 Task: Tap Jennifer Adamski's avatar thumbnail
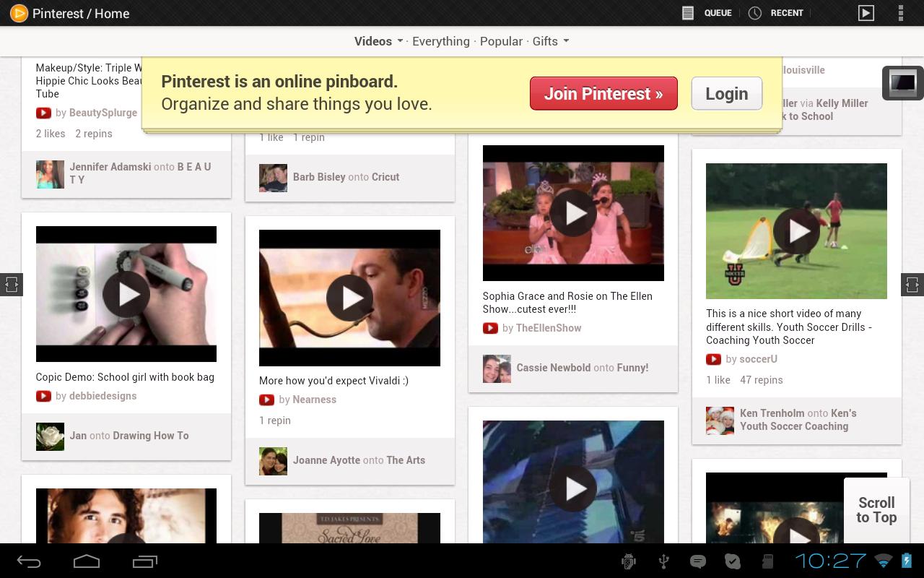[x=50, y=174]
